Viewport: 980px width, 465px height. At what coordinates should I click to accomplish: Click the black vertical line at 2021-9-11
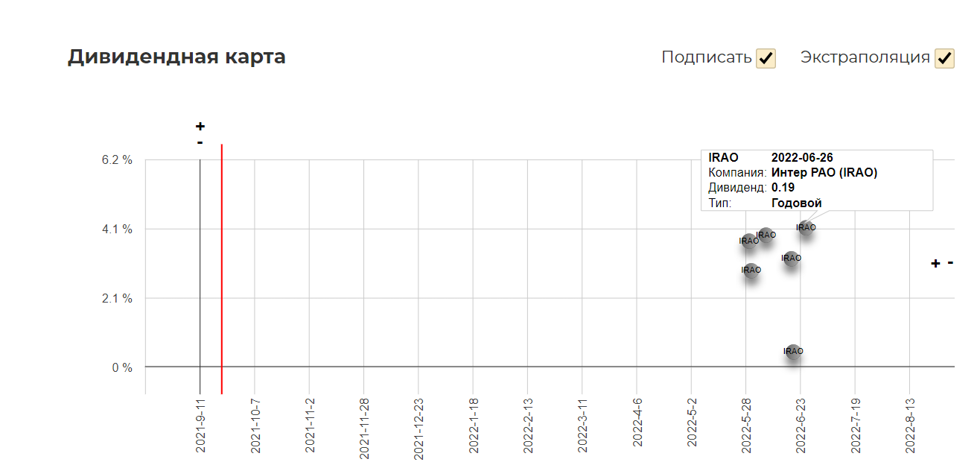coord(200,276)
